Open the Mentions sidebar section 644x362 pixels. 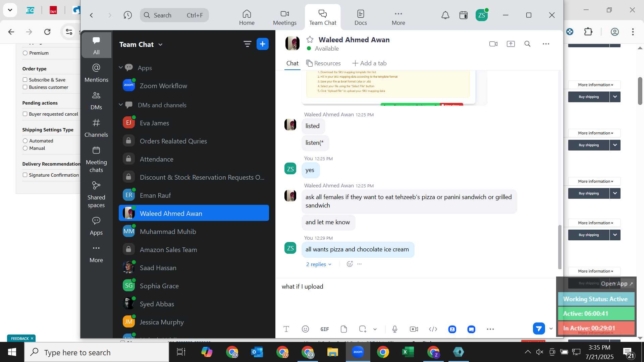coord(96,73)
